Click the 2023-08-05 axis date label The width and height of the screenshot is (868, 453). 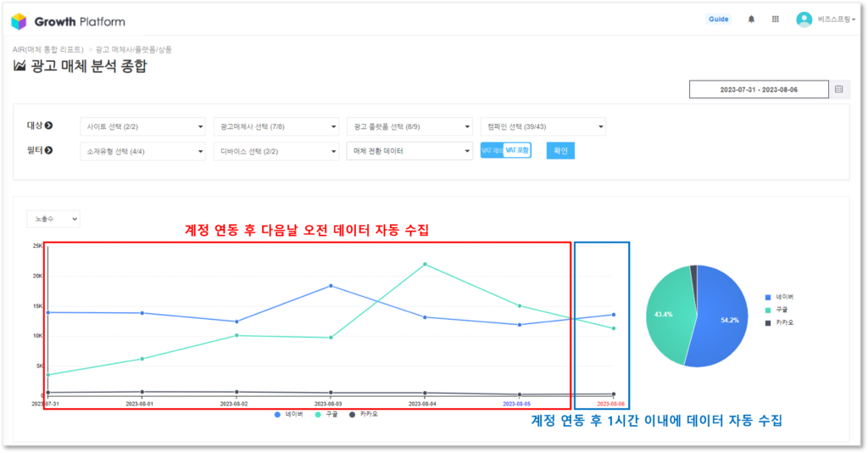[516, 405]
